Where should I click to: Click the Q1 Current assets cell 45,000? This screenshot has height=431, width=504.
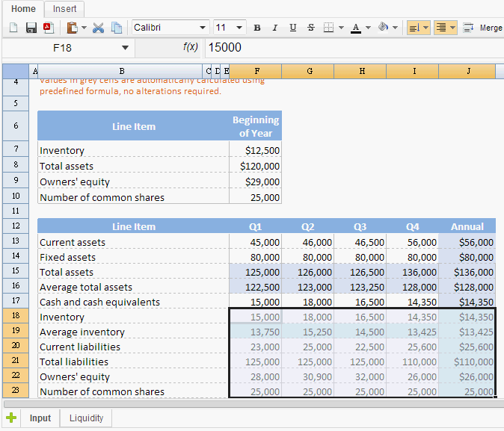pyautogui.click(x=256, y=242)
